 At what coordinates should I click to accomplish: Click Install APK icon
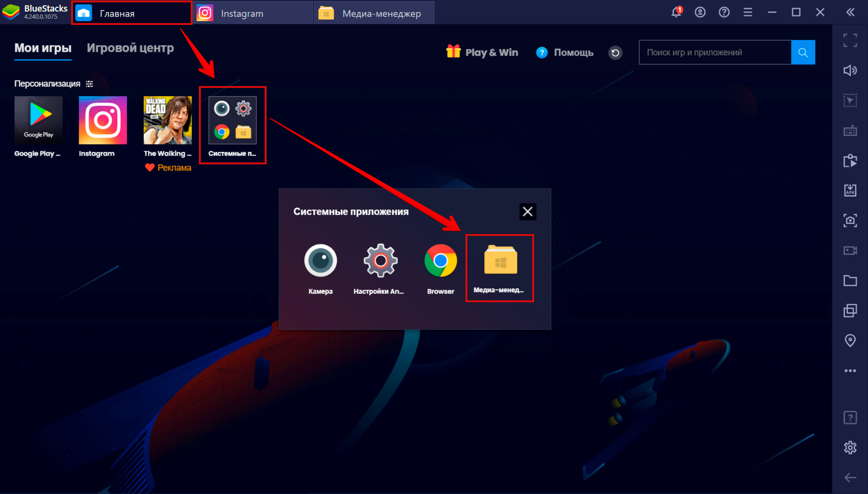coord(850,190)
